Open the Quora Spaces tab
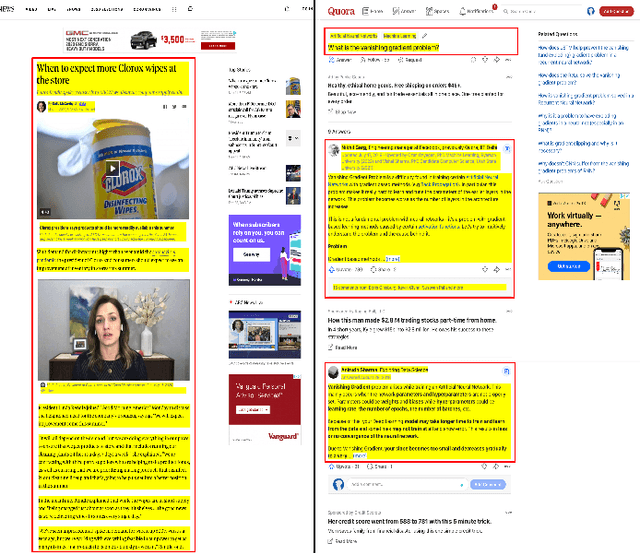 coord(437,11)
